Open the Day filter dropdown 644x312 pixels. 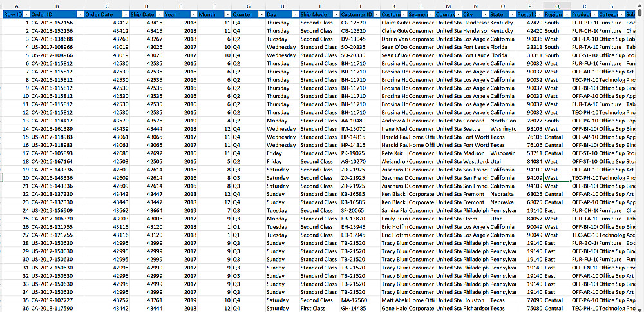tap(296, 14)
